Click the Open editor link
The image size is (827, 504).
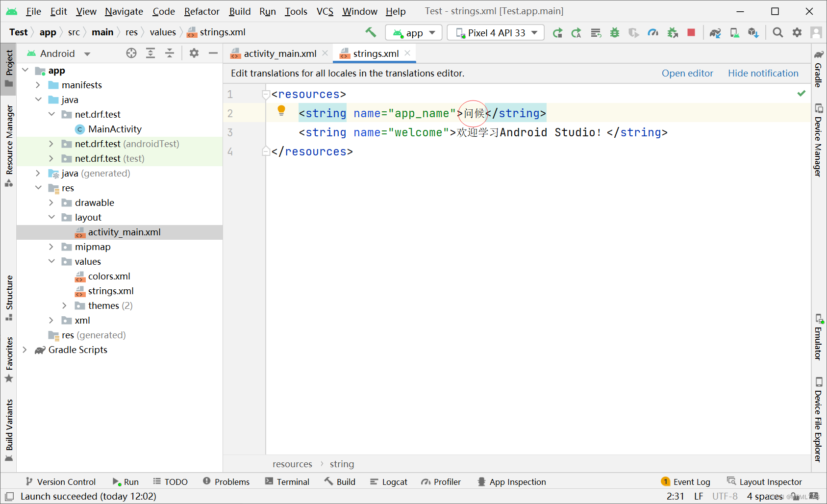tap(687, 73)
